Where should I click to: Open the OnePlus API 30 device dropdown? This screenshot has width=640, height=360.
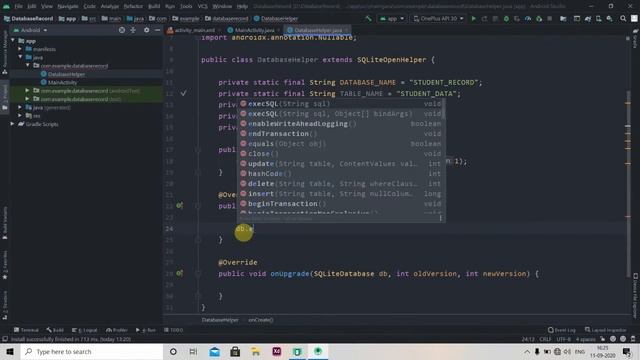click(438, 19)
